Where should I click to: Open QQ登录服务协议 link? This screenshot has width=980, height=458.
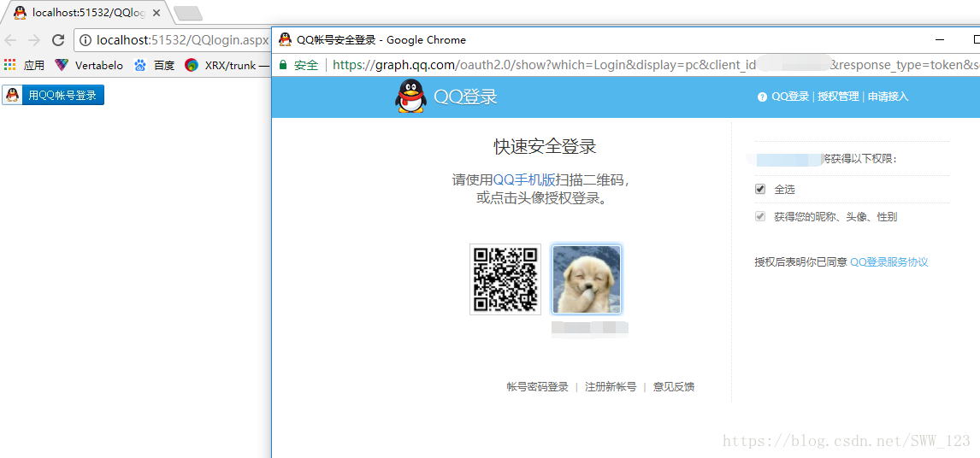(x=888, y=261)
